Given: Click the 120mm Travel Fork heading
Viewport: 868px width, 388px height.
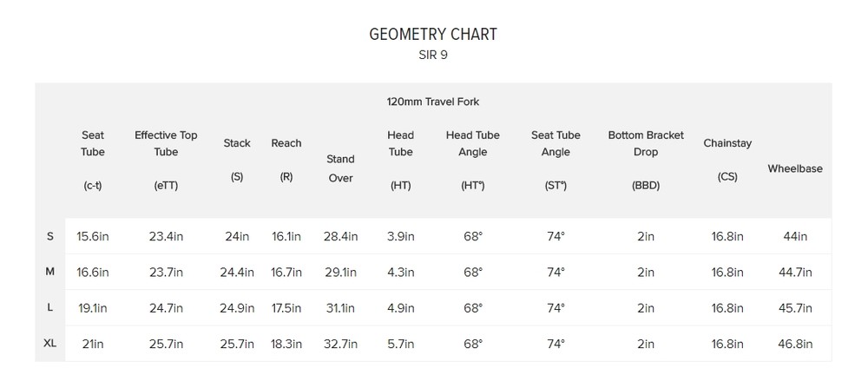Looking at the screenshot, I should coord(433,102).
